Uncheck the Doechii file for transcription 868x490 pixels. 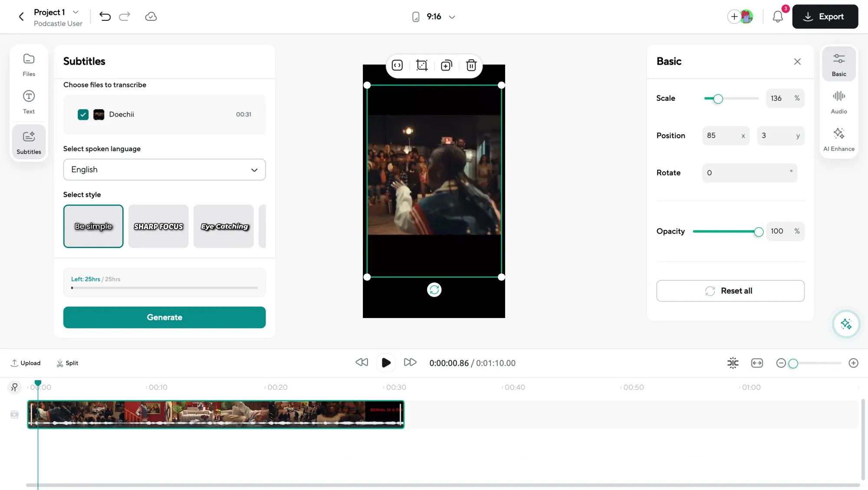point(83,114)
